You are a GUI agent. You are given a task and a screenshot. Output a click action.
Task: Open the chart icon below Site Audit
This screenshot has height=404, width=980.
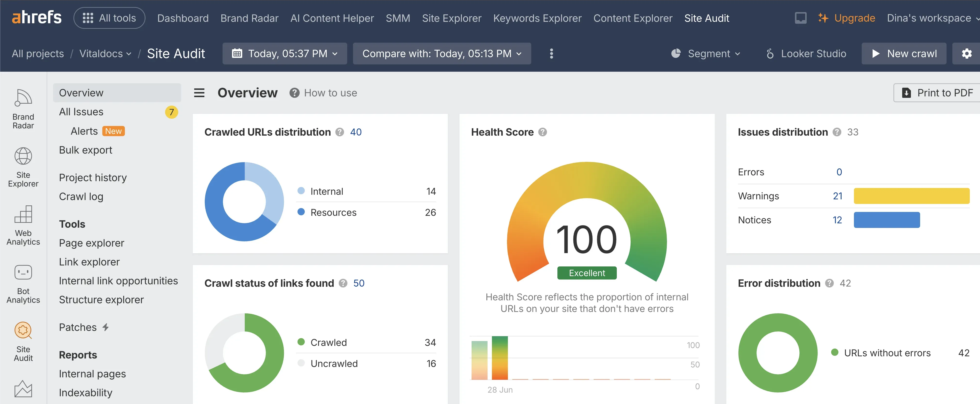pos(23,389)
